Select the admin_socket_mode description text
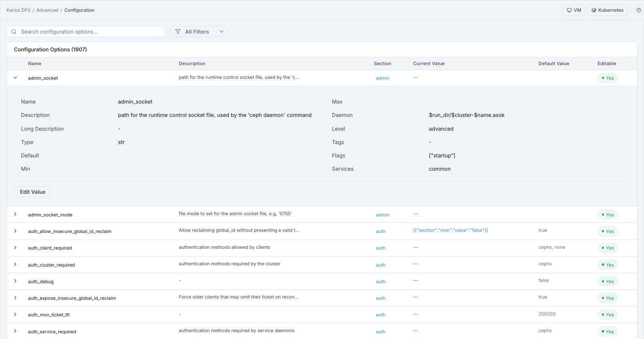This screenshot has width=644, height=339. pyautogui.click(x=235, y=214)
